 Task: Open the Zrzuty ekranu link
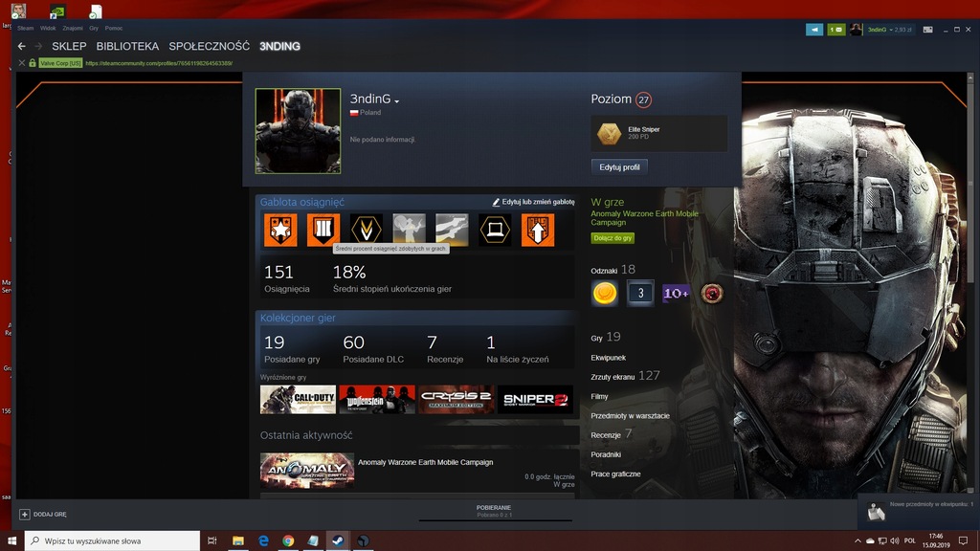[612, 377]
